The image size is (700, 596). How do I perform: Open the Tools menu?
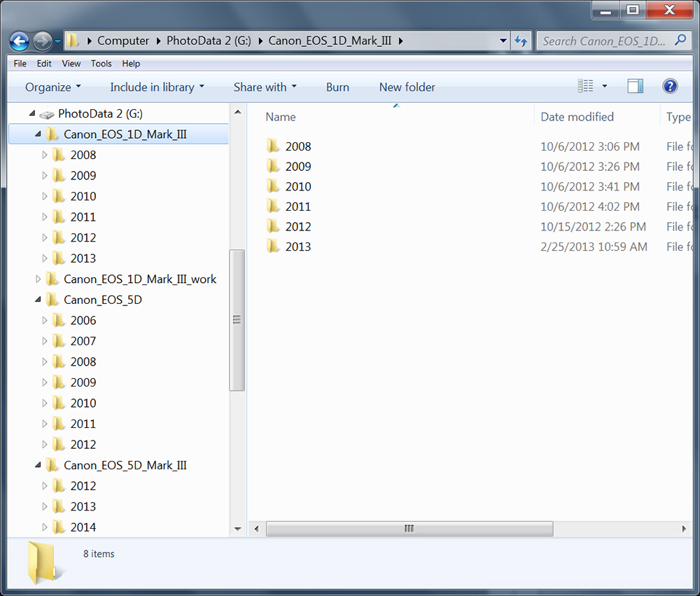coord(101,64)
